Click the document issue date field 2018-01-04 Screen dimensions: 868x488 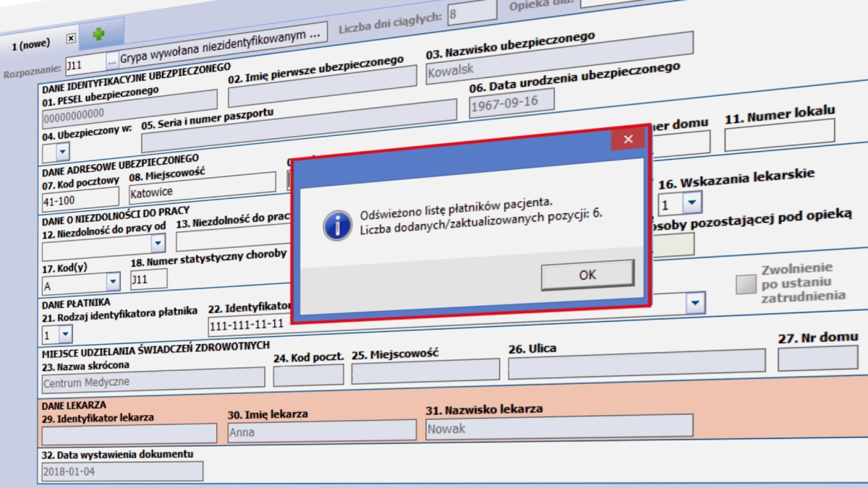point(122,471)
